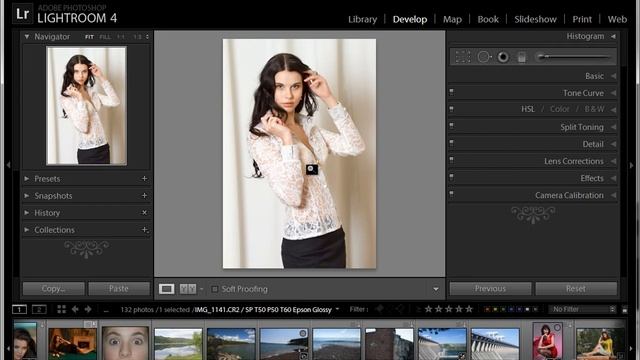The width and height of the screenshot is (640, 360).
Task: Open the Library module
Action: (362, 19)
